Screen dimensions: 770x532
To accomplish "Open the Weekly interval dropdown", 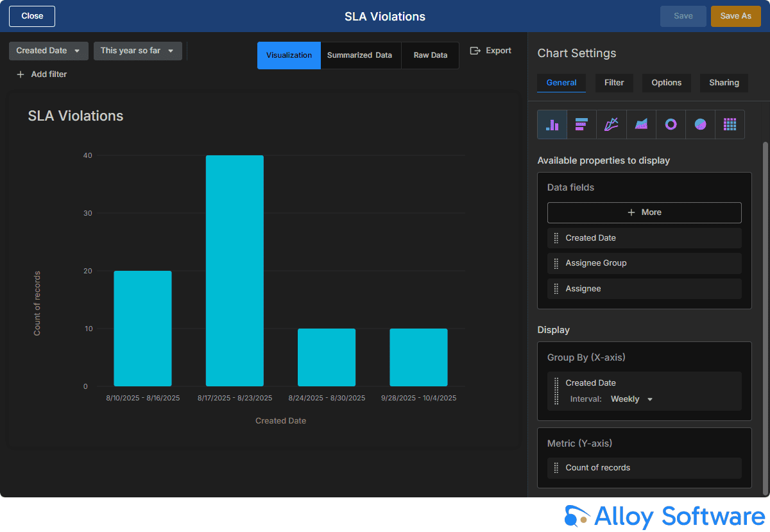I will click(x=631, y=399).
